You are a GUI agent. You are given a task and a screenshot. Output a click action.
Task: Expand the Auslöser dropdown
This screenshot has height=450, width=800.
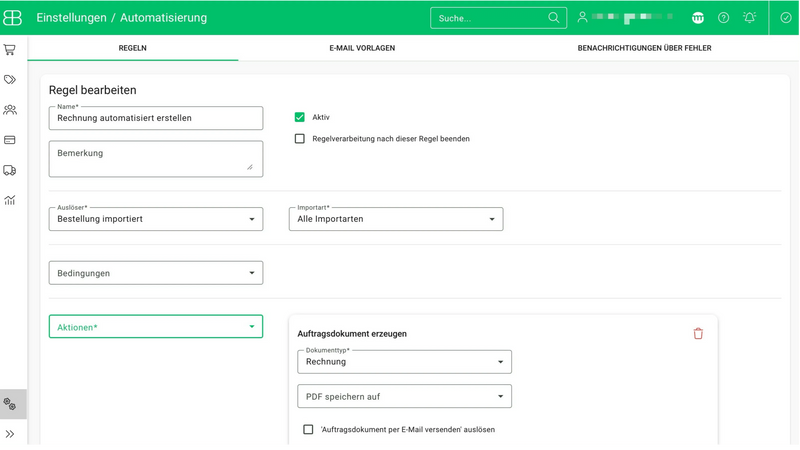[156, 219]
